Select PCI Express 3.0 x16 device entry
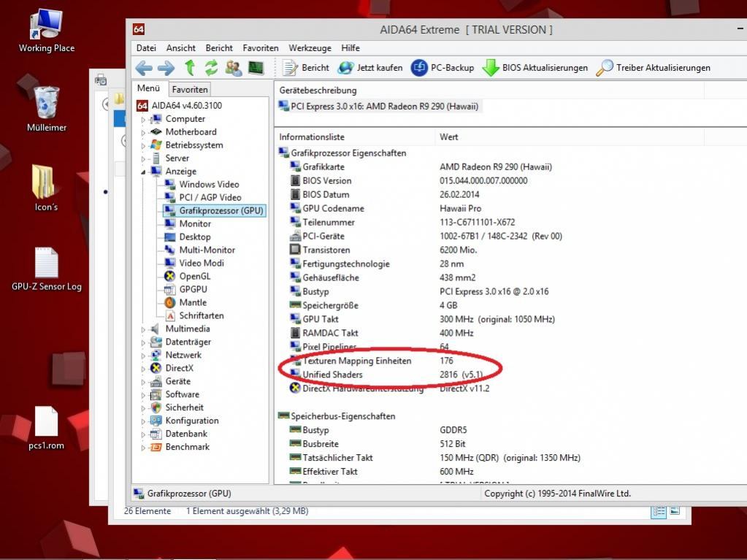 coord(379,106)
